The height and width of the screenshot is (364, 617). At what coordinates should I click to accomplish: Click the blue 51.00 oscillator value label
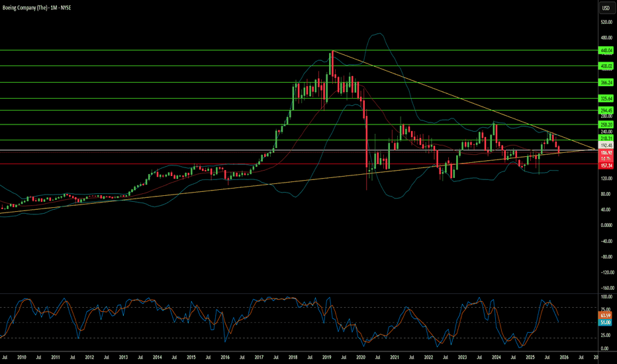(x=606, y=321)
